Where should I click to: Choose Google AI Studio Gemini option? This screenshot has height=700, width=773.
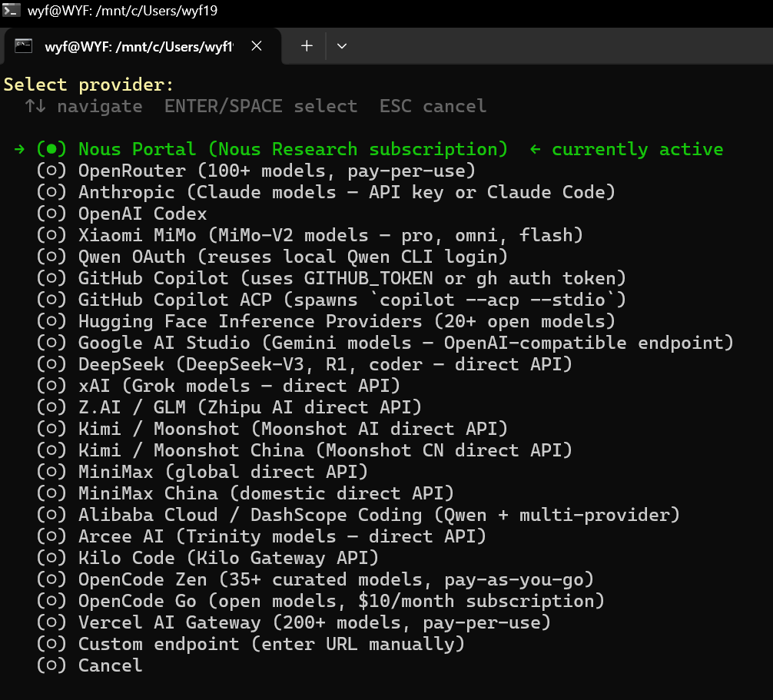pyautogui.click(x=385, y=343)
